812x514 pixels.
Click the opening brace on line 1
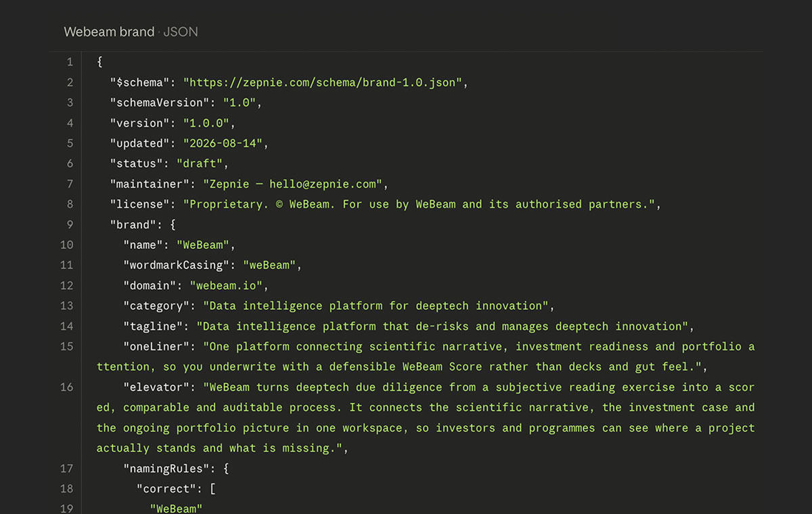(99, 62)
